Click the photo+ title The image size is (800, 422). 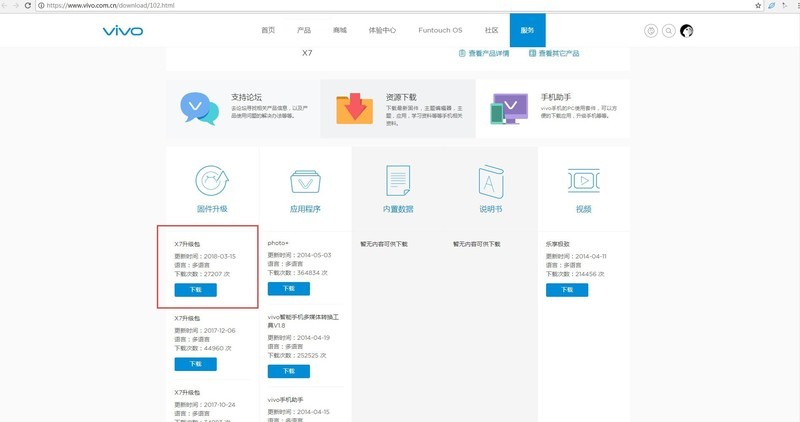(278, 243)
